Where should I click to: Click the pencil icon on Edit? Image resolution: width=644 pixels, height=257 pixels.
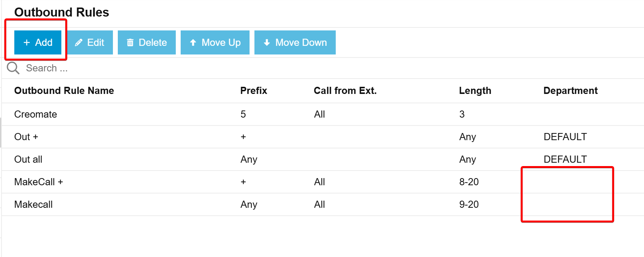coord(78,42)
